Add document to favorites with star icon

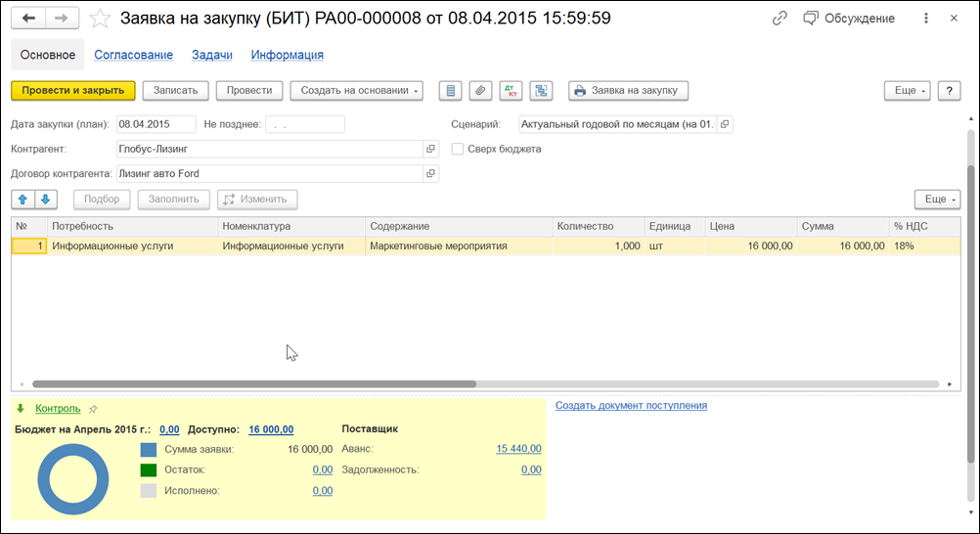point(100,19)
